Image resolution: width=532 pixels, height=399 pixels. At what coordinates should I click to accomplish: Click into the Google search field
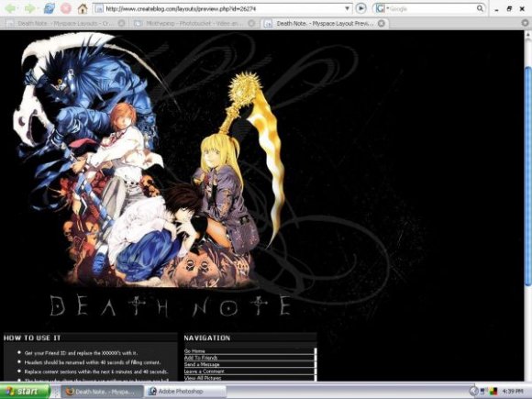pos(430,9)
